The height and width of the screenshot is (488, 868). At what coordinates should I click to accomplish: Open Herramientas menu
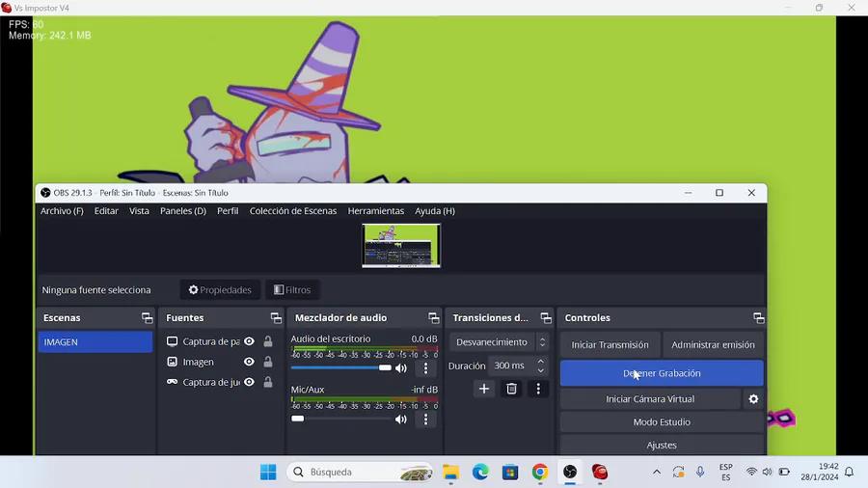[376, 211]
